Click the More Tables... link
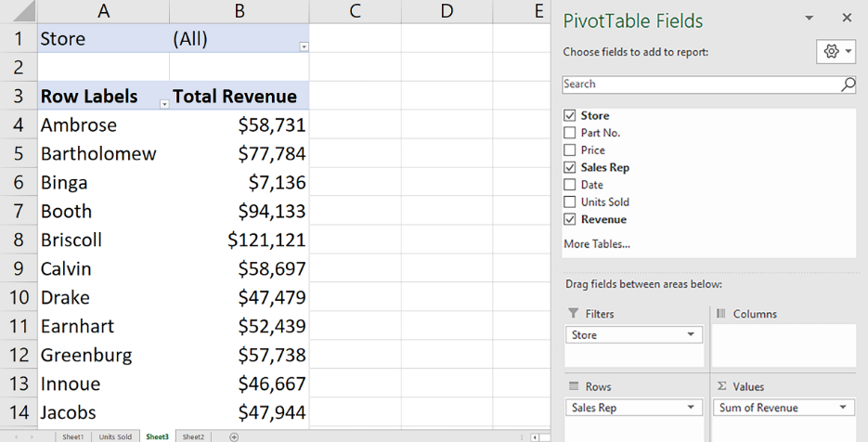This screenshot has width=868, height=442. 596,244
